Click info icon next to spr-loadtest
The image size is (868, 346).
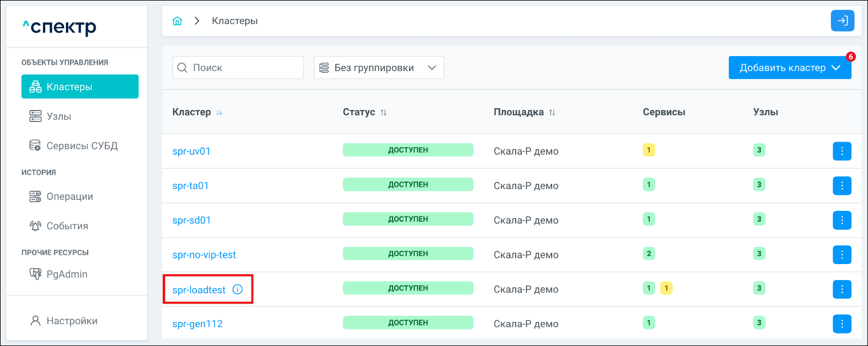[237, 290]
